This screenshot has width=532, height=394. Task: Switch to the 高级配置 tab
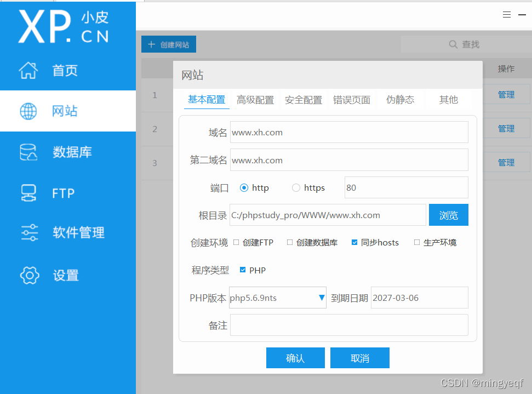click(255, 100)
